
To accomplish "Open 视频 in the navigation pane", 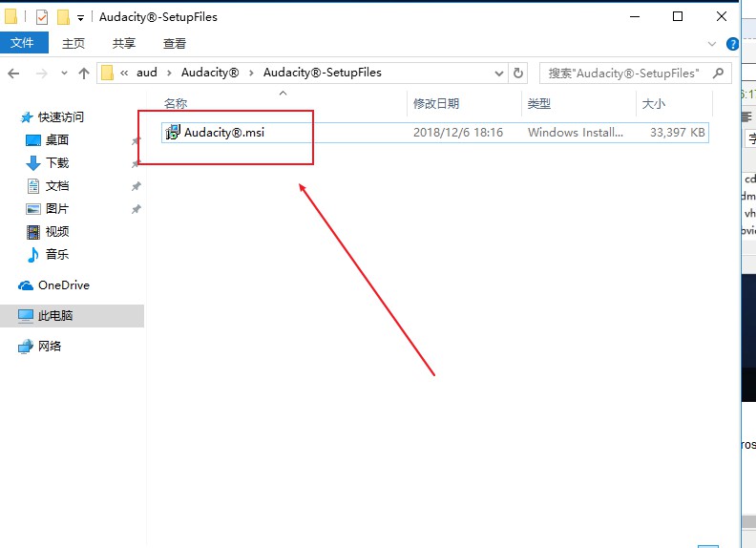I will 57,232.
